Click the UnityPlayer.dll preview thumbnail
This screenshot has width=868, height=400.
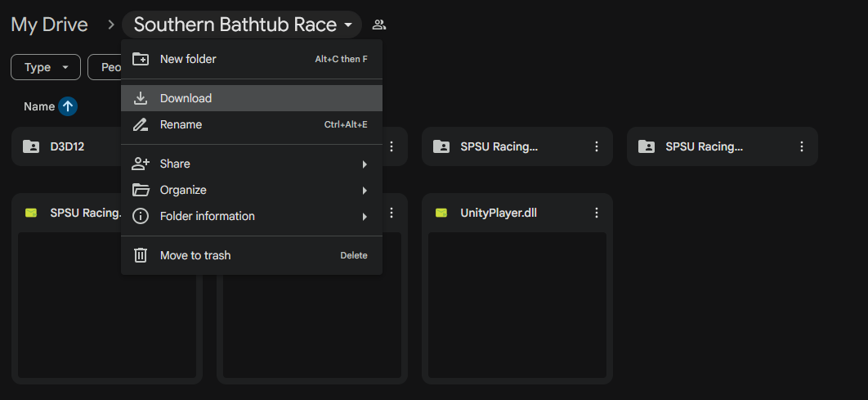pos(517,304)
